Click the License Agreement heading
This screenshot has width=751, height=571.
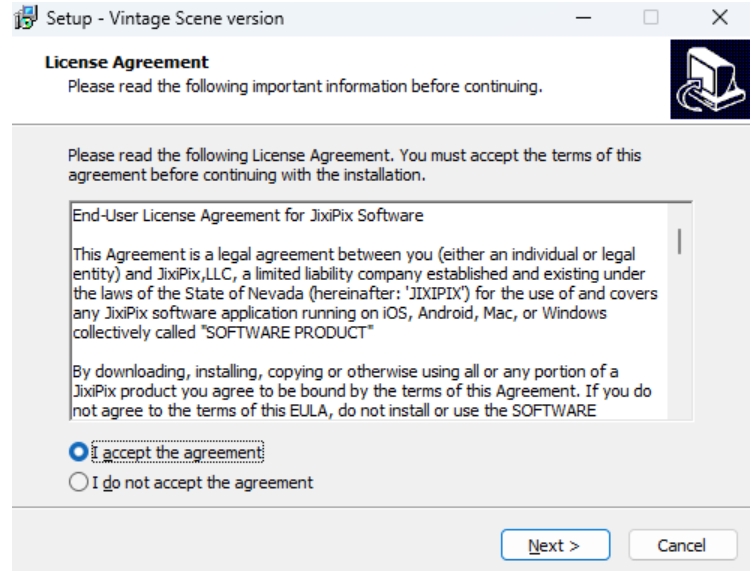[x=127, y=62]
